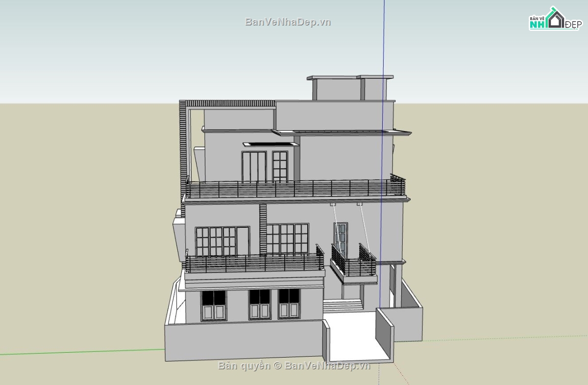Click the third-floor double glass door
Screen dimensions: 588x385
[254, 167]
